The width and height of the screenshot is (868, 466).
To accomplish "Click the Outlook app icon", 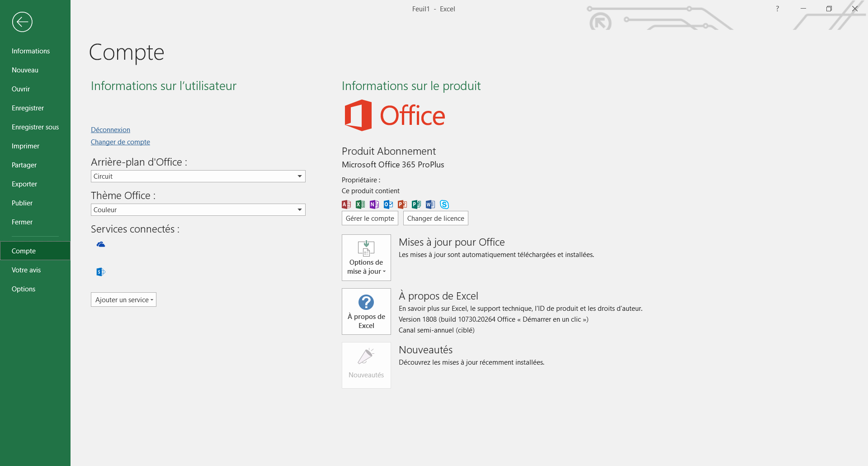I will coord(388,204).
